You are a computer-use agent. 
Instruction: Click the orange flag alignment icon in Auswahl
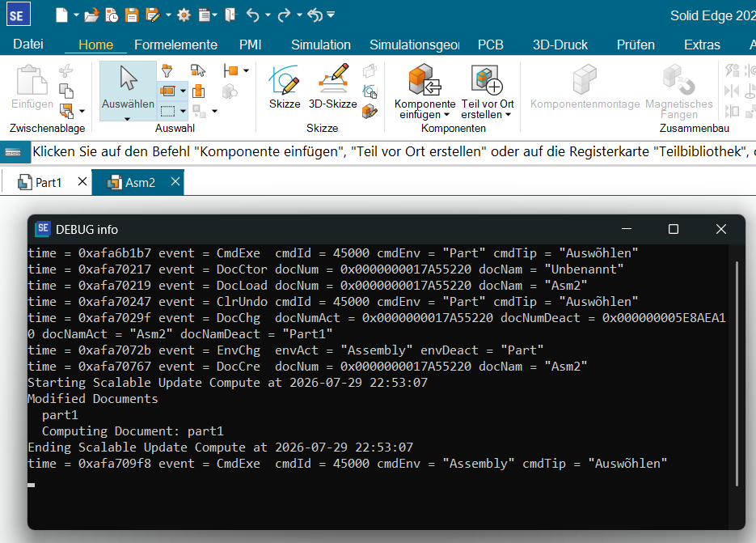[230, 71]
